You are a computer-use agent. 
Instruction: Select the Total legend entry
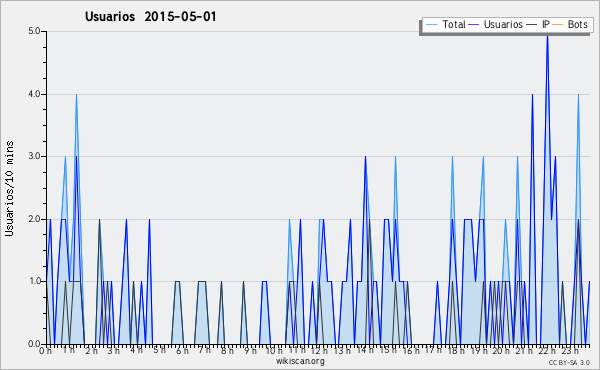point(445,24)
